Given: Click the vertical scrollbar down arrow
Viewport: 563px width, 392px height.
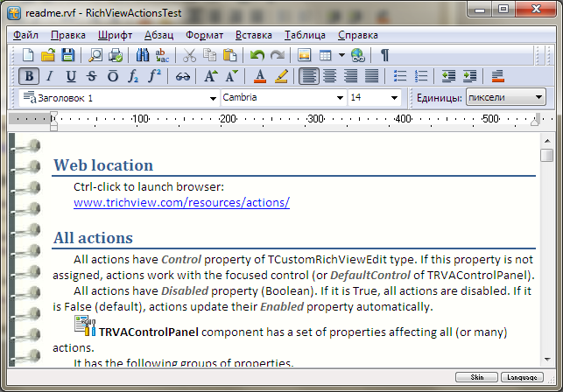Looking at the screenshot, I should [x=546, y=359].
